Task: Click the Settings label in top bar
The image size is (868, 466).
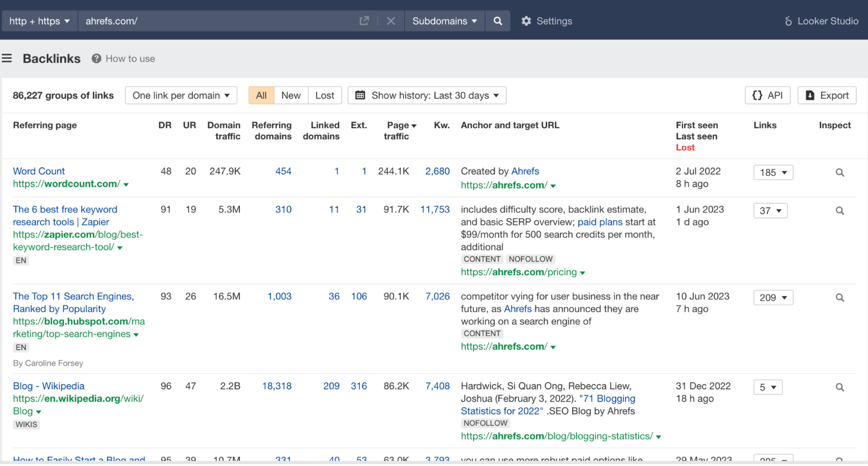Action: tap(555, 21)
